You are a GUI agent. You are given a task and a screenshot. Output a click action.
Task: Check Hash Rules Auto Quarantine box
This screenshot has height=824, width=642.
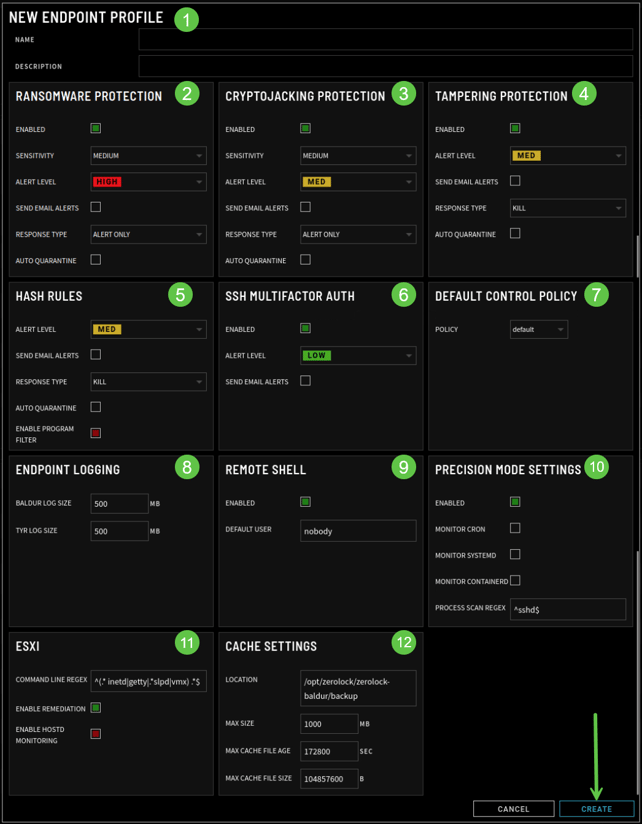(x=96, y=407)
